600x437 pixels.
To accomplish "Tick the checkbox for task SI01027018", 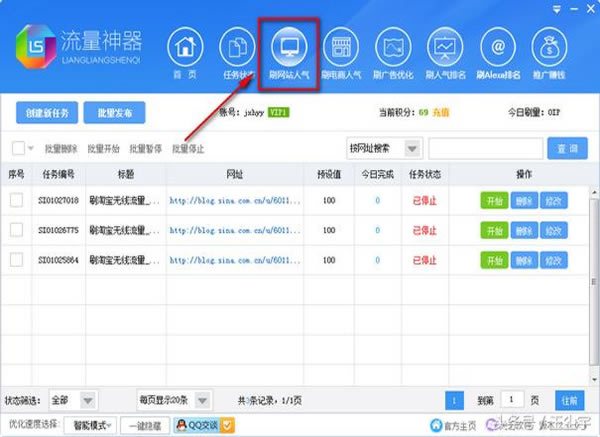I will pyautogui.click(x=16, y=201).
